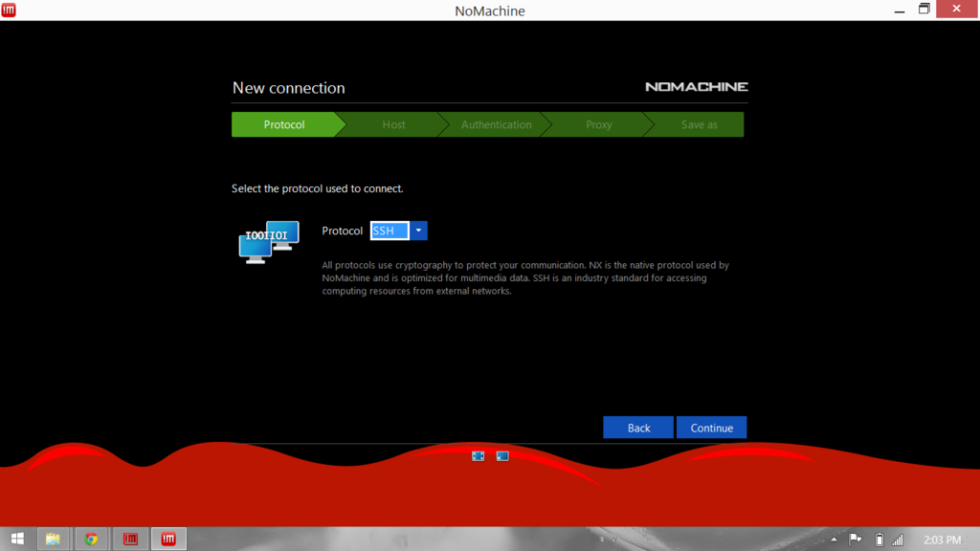Switch to the Protocol step tab

coord(284,124)
